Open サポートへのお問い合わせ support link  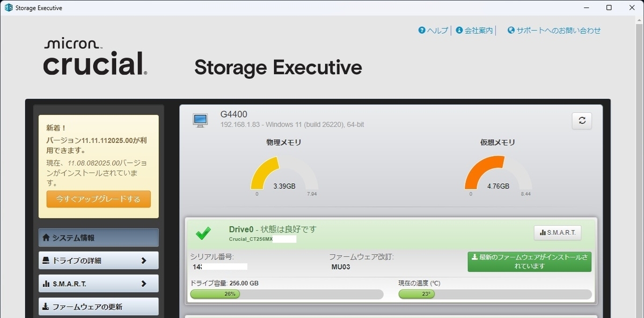point(554,31)
